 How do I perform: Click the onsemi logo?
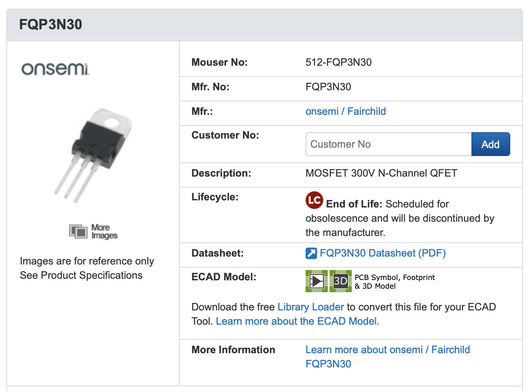[x=55, y=69]
